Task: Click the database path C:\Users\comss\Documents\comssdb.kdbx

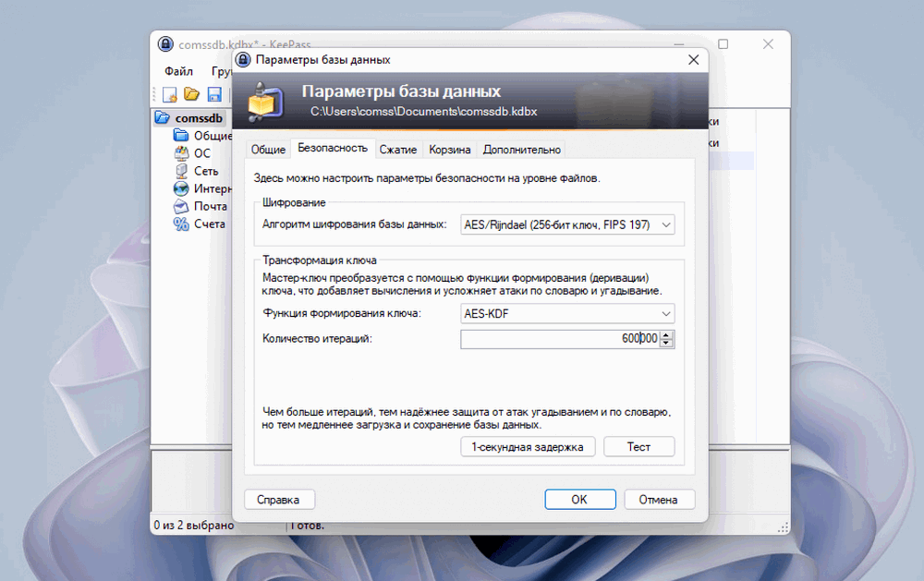Action: point(424,112)
